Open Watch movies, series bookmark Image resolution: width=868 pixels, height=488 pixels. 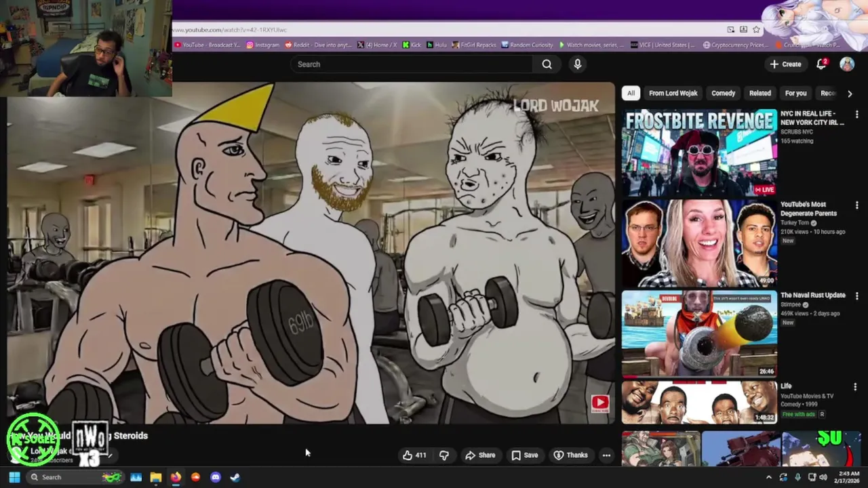point(591,45)
